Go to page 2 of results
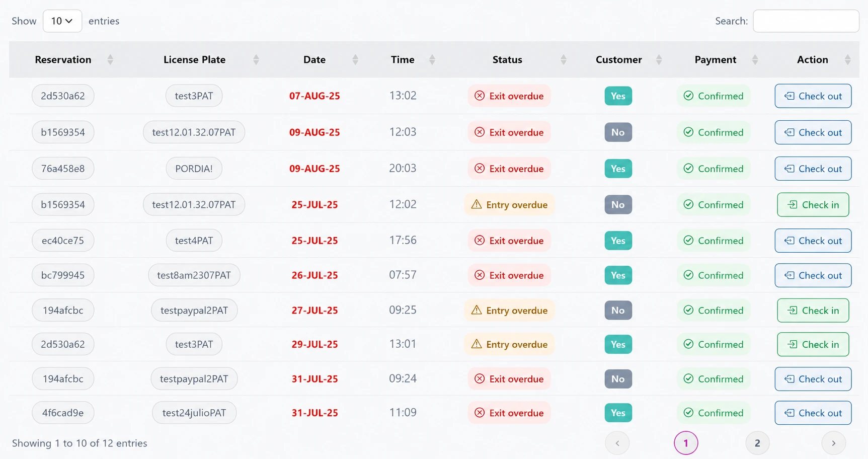This screenshot has width=868, height=459. point(757,443)
